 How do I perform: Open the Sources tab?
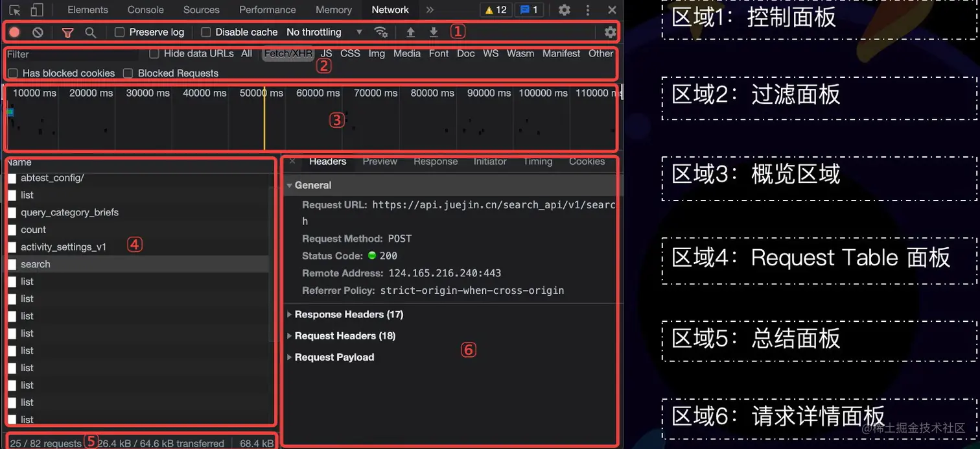coord(202,10)
